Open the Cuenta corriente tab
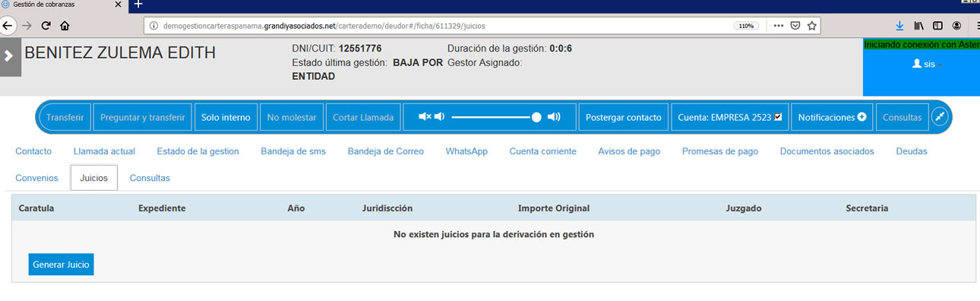Screen dimensions: 980x301 (543, 151)
